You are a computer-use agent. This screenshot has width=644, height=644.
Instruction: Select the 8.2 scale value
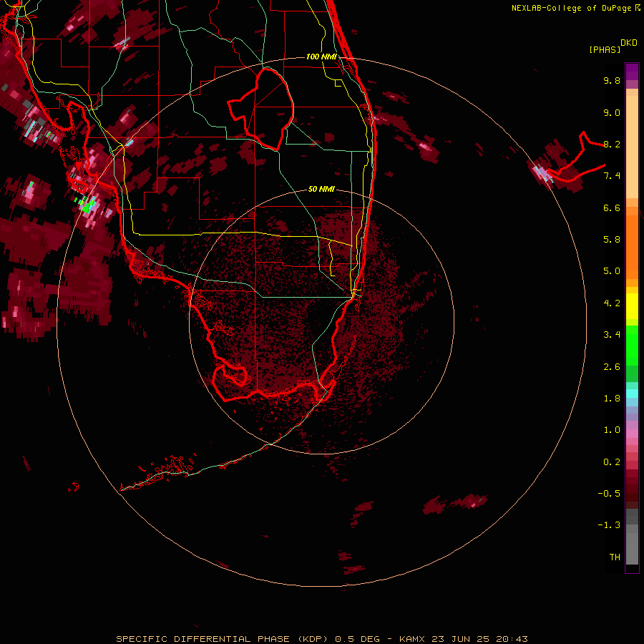612,144
